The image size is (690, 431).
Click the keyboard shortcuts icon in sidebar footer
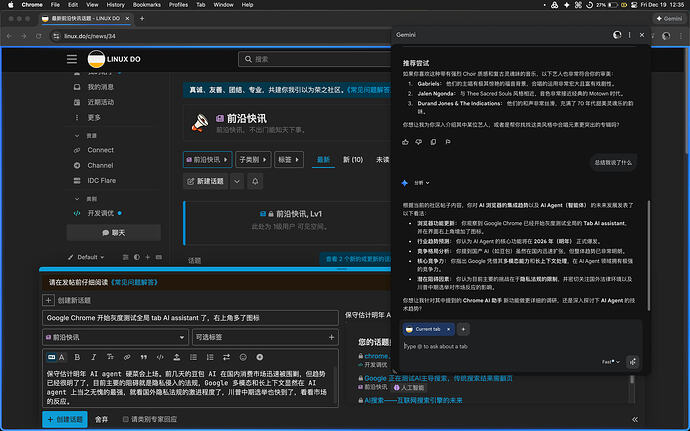pos(159,257)
